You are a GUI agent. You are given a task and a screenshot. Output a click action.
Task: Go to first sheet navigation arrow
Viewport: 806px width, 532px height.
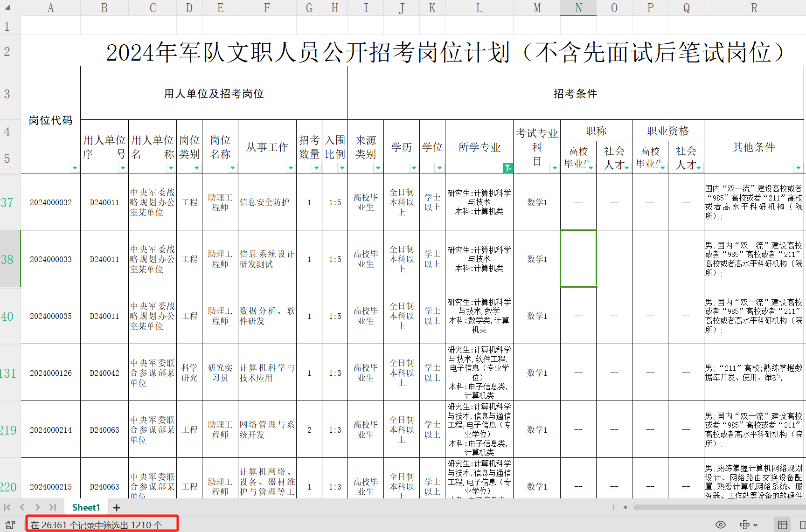tap(7, 507)
